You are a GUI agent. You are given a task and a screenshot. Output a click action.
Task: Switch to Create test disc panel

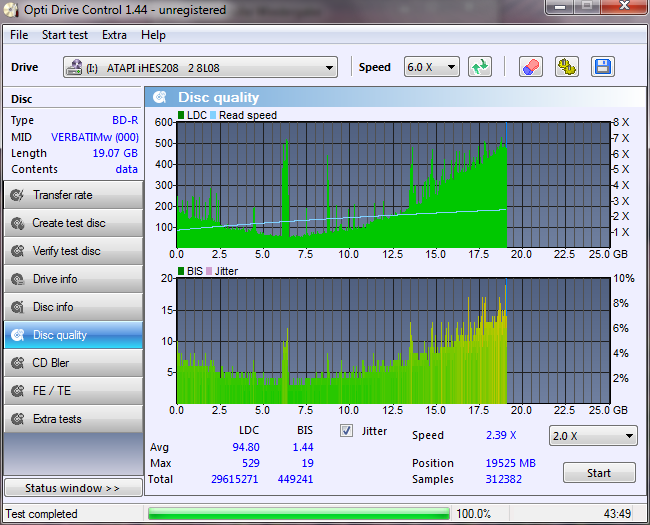point(73,223)
